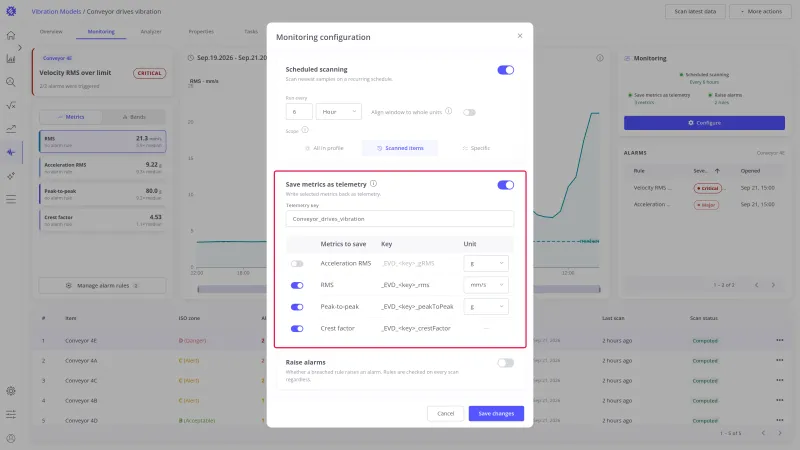Click the Run every number field
Viewport: 800px width, 450px height.
(x=299, y=112)
